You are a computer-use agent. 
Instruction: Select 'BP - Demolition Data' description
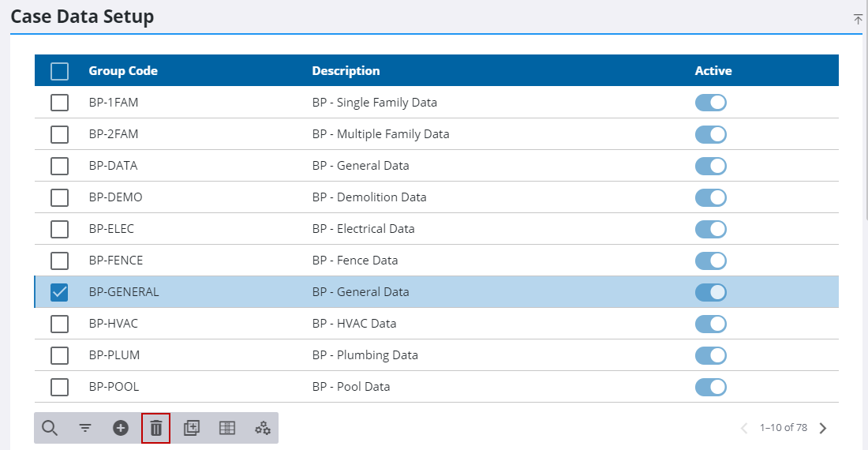coord(369,197)
